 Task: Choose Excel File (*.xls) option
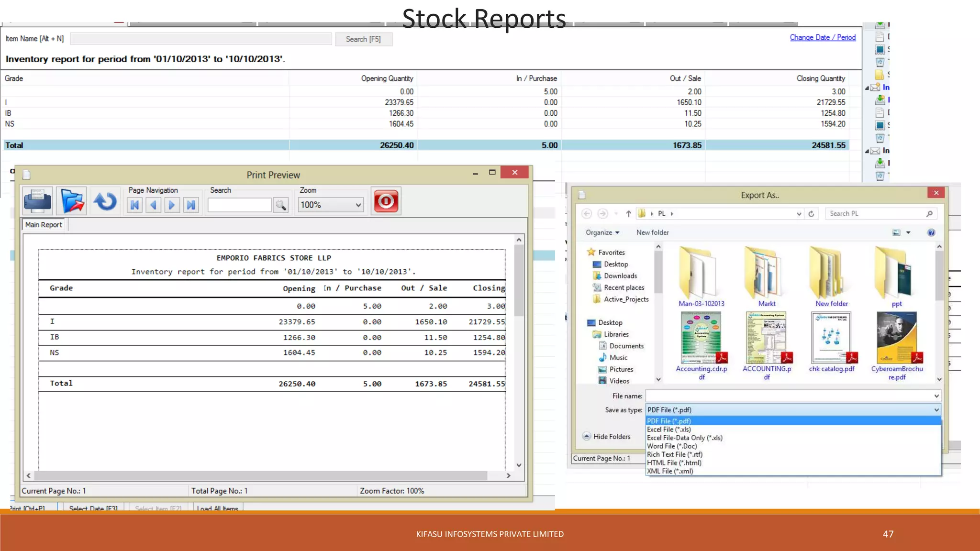click(x=793, y=430)
